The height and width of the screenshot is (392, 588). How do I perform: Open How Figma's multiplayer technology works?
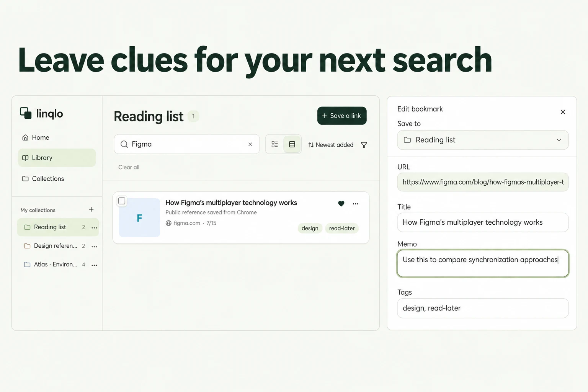(231, 203)
